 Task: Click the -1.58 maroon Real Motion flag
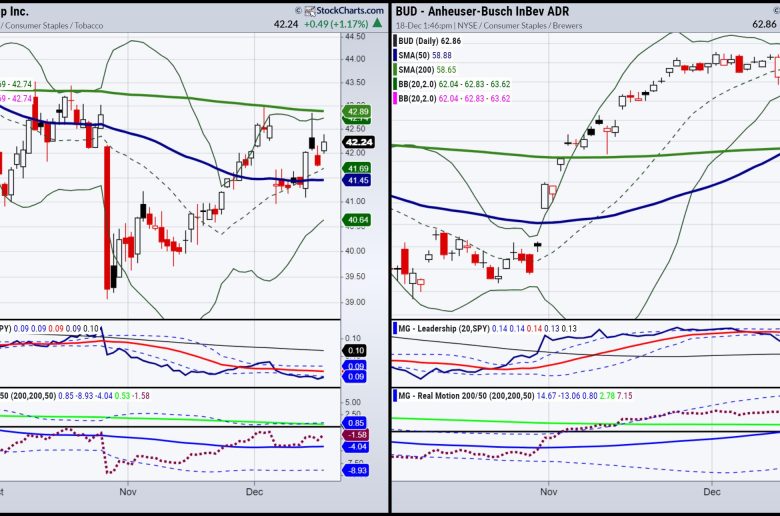click(355, 435)
